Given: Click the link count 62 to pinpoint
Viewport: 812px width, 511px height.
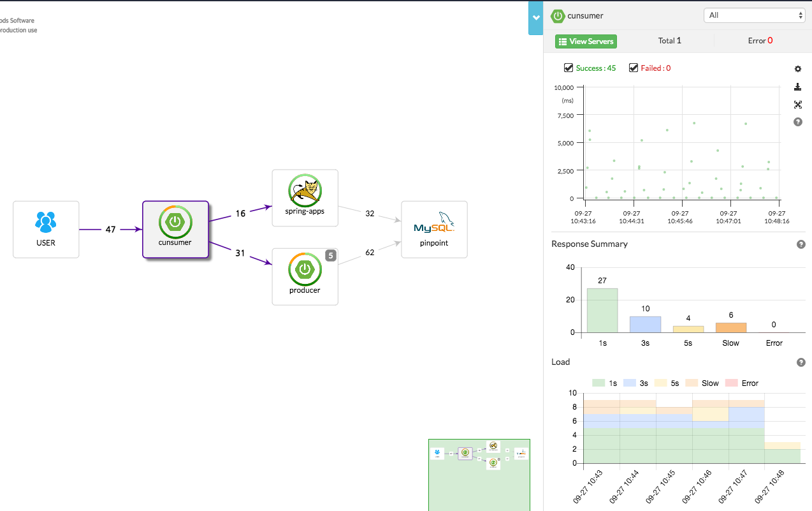Looking at the screenshot, I should [370, 253].
